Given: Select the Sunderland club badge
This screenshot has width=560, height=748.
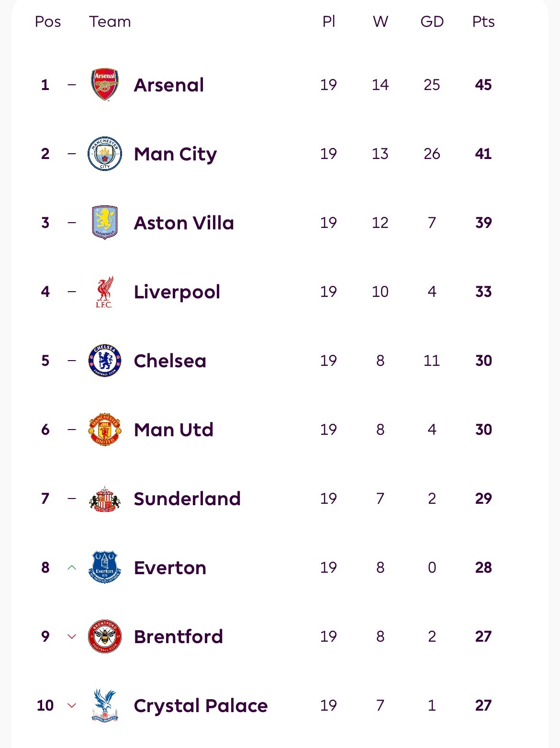Looking at the screenshot, I should 105,499.
